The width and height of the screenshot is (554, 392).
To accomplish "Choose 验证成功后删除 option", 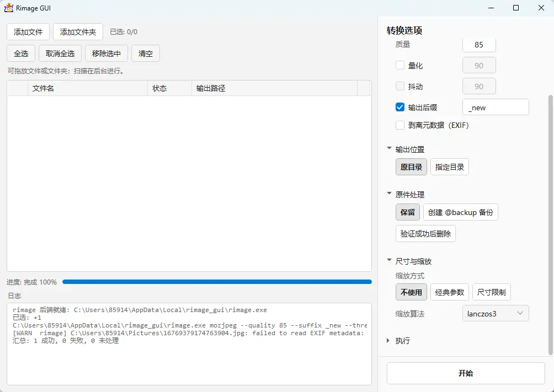I will 425,233.
